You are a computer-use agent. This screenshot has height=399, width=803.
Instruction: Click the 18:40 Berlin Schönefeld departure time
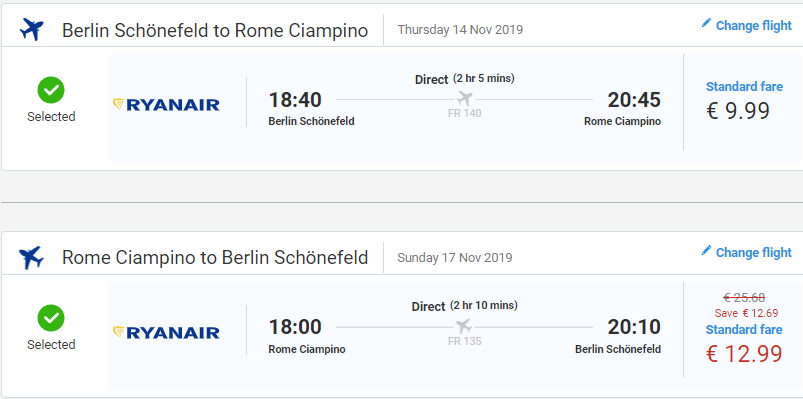(295, 100)
